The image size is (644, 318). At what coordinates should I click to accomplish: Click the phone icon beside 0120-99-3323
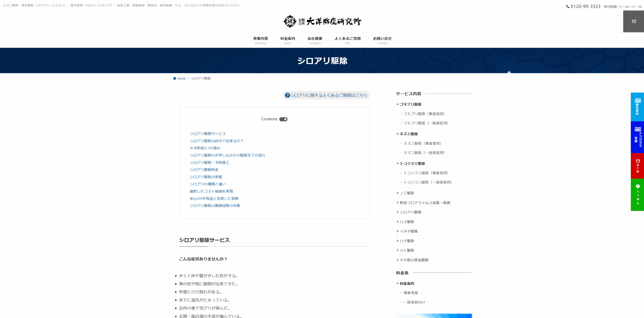[x=568, y=7]
